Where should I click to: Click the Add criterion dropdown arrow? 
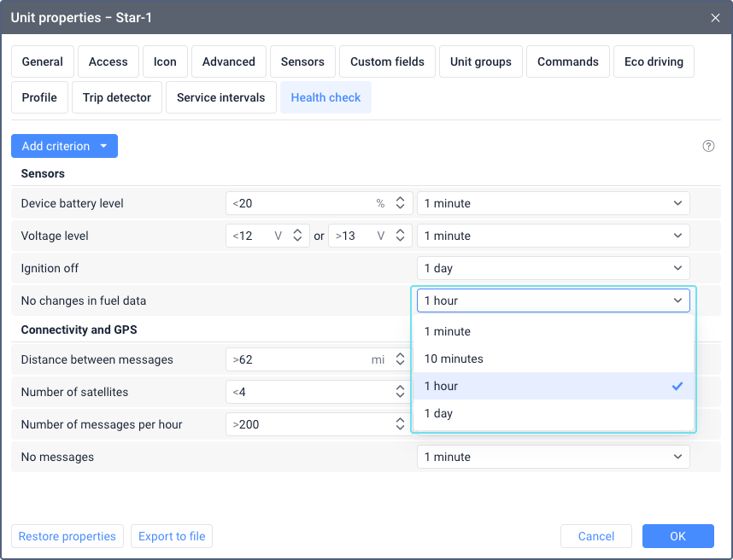pos(103,146)
